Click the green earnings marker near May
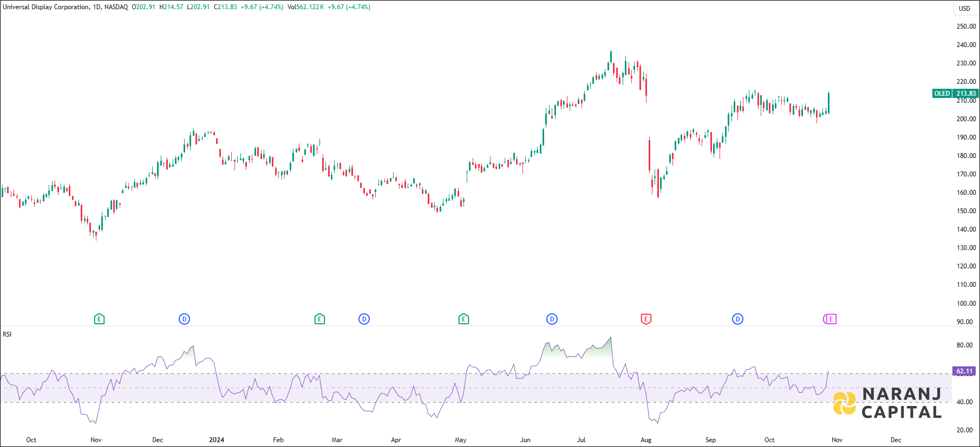980x447 pixels. [463, 319]
